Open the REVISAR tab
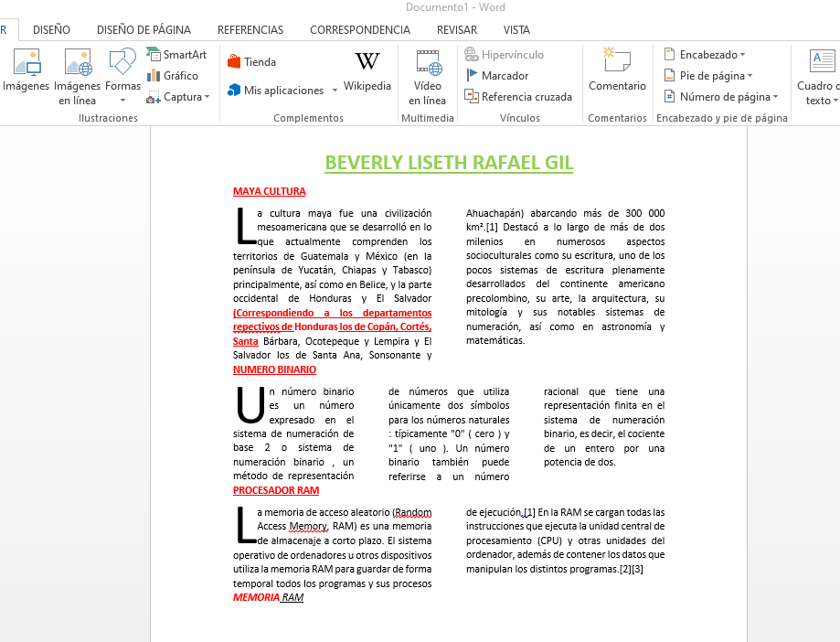 pyautogui.click(x=457, y=30)
